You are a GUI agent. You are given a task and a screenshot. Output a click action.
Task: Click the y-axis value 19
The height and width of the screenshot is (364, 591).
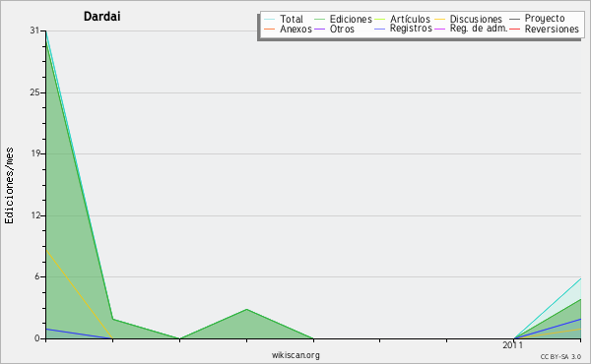click(x=34, y=153)
